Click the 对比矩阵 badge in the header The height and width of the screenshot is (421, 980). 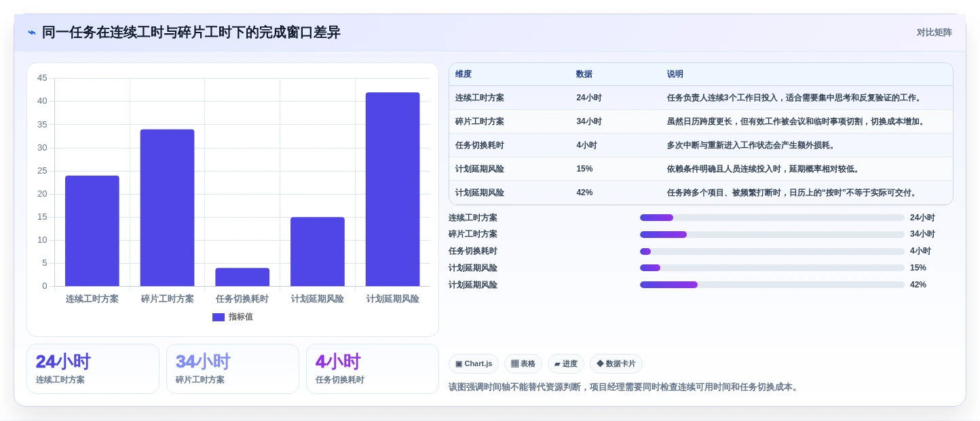(934, 33)
